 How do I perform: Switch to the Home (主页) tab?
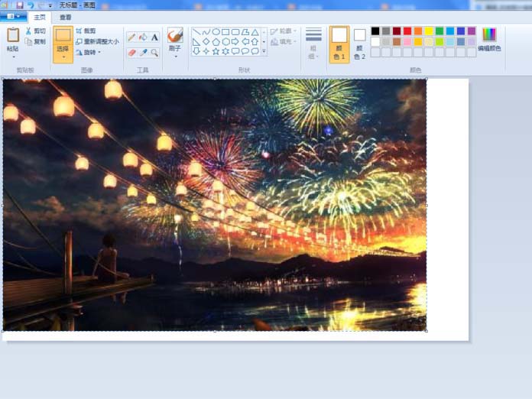39,17
